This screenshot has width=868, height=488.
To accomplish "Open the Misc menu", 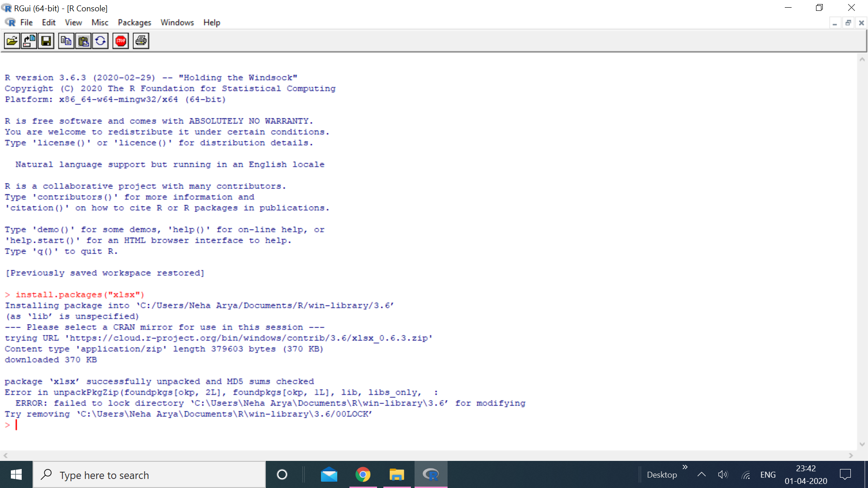I will (99, 23).
